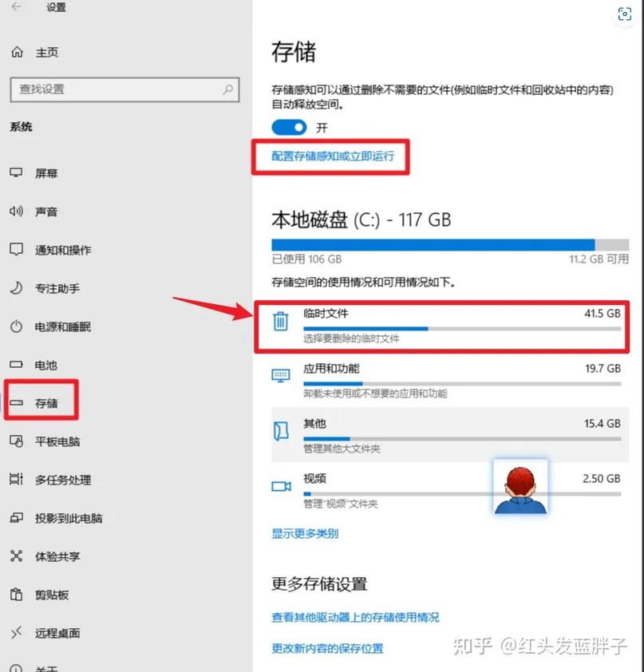Click the 其他 (Other) folder icon
Image resolution: width=644 pixels, height=672 pixels.
coord(281,431)
